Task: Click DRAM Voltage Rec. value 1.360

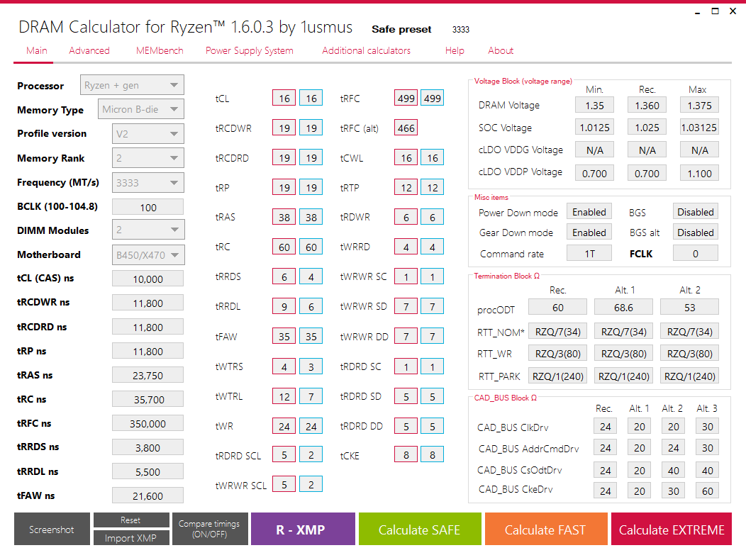Action: tap(647, 105)
